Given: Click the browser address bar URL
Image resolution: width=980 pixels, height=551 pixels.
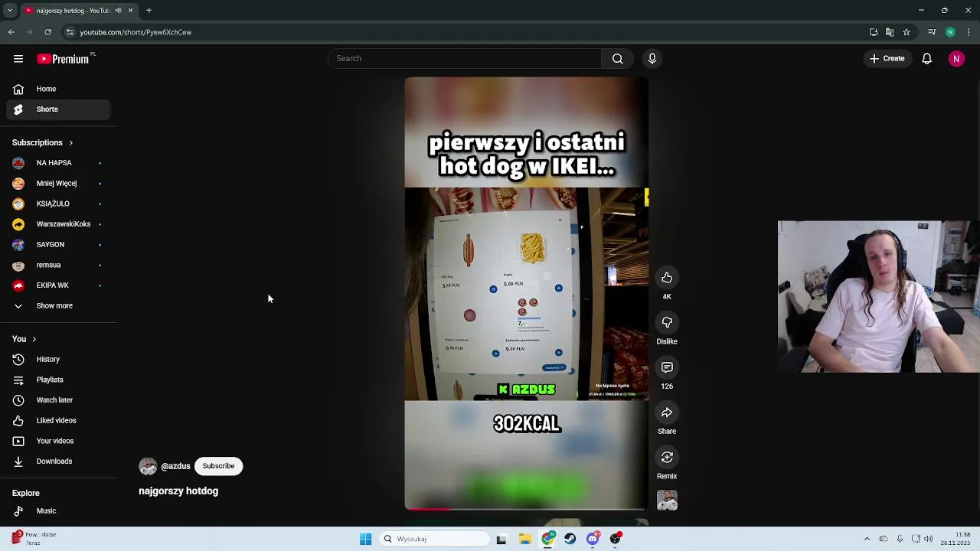Looking at the screenshot, I should [x=136, y=32].
